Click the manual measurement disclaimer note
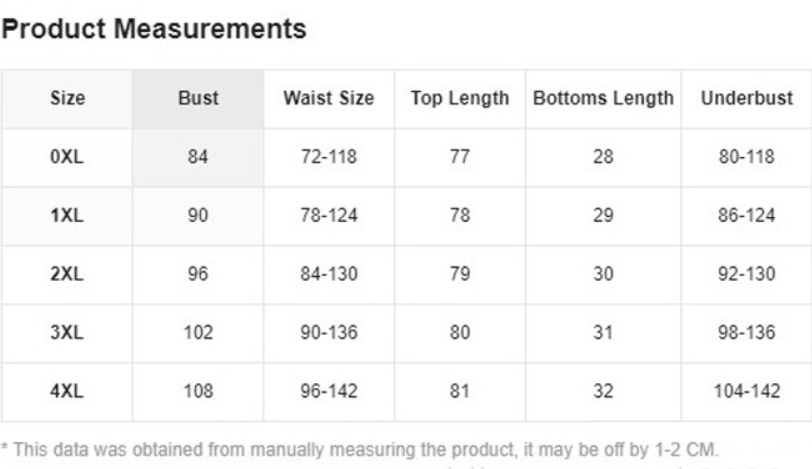The width and height of the screenshot is (812, 469). coord(360,449)
